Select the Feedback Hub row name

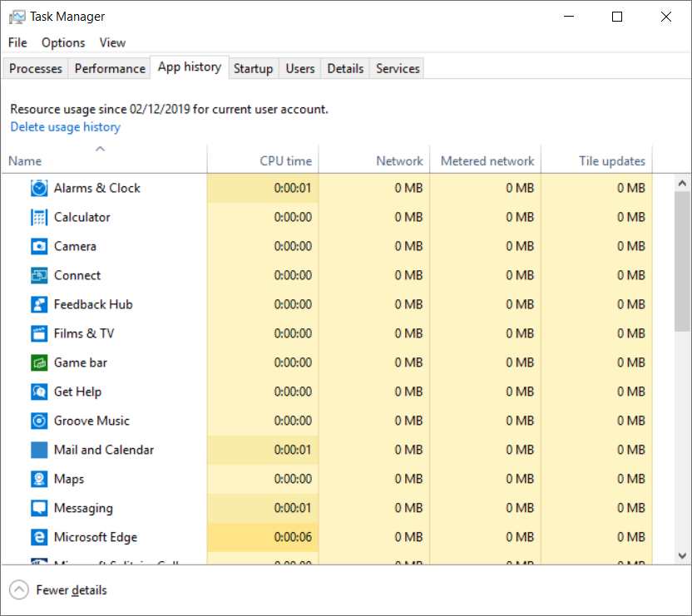93,304
